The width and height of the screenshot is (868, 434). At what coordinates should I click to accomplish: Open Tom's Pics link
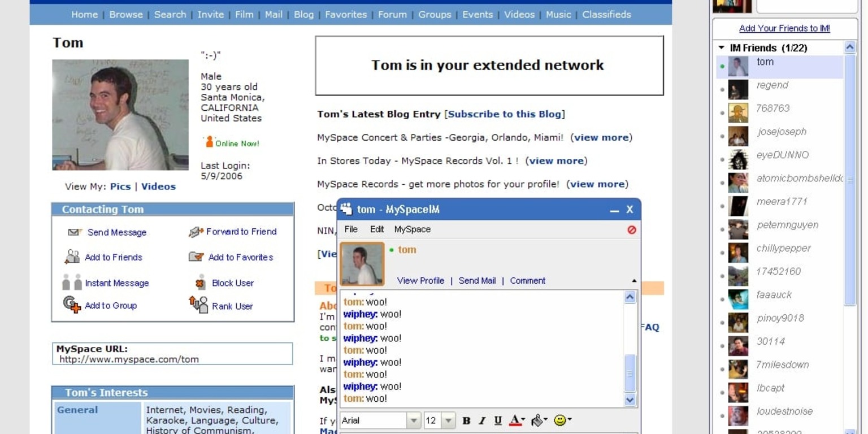(120, 186)
